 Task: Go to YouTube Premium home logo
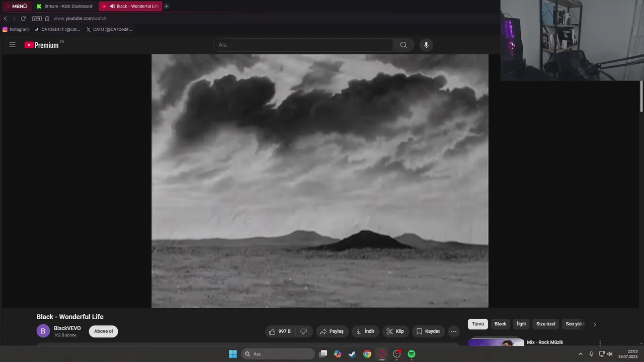(x=42, y=45)
